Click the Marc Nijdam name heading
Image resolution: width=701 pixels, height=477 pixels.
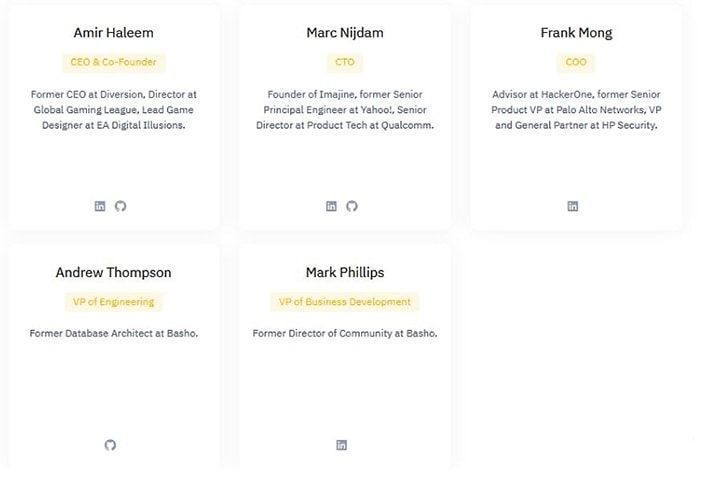[x=344, y=33]
